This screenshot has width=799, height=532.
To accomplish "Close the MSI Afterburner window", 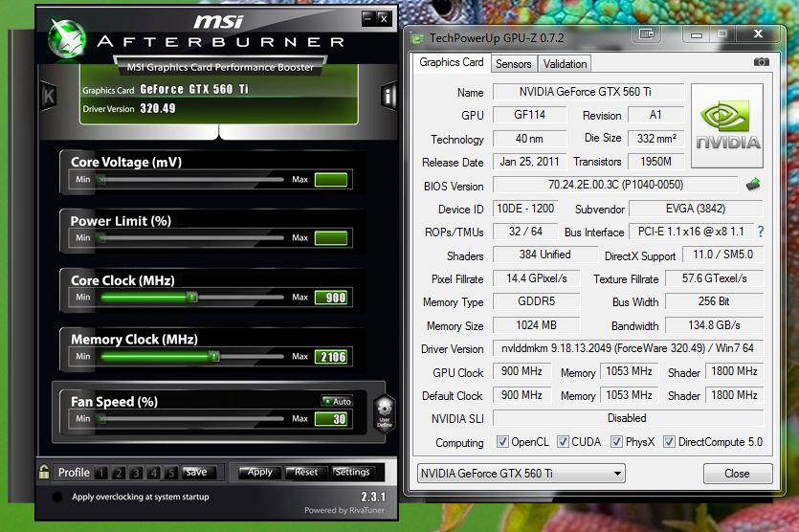I will (x=385, y=19).
